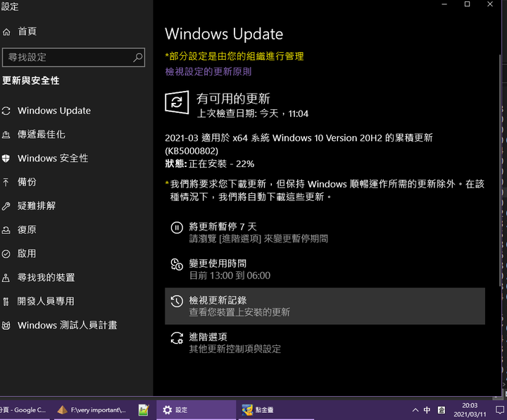Click the upload arrow icon for 備份
The width and height of the screenshot is (507, 420).
point(6,183)
